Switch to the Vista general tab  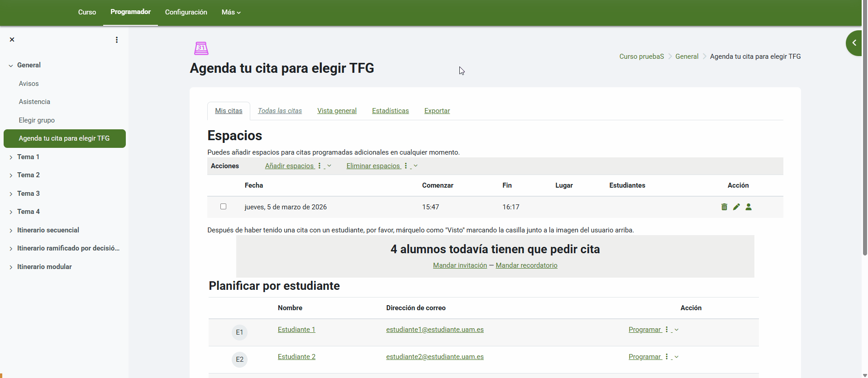point(337,111)
